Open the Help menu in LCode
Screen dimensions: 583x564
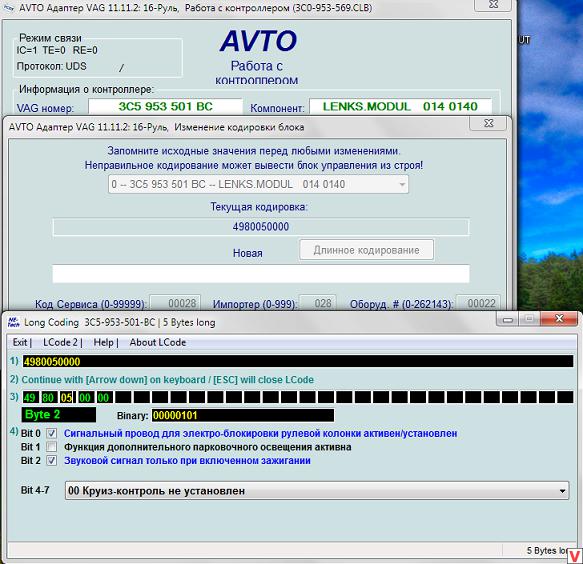pos(106,342)
